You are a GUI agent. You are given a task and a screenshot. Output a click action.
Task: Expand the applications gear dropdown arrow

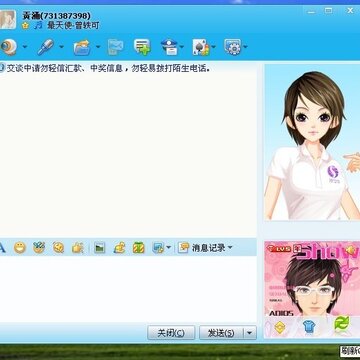[245, 47]
